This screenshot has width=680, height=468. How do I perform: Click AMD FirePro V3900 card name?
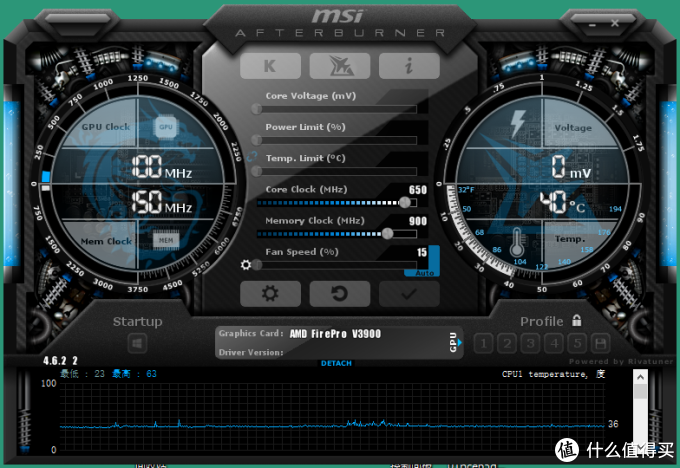point(335,334)
